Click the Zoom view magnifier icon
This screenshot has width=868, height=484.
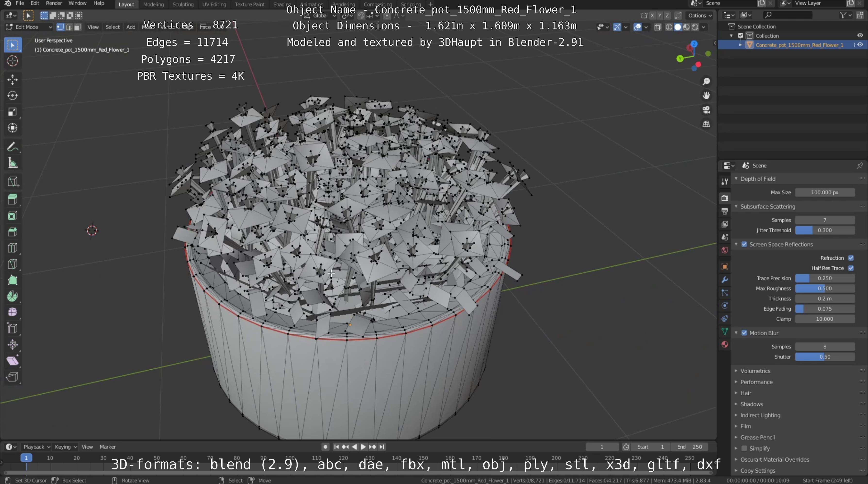coord(706,82)
